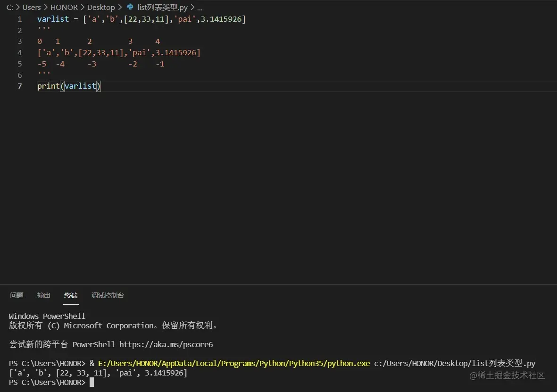Select the HONOR breadcrumb folder
The image size is (557, 392).
click(x=64, y=7)
